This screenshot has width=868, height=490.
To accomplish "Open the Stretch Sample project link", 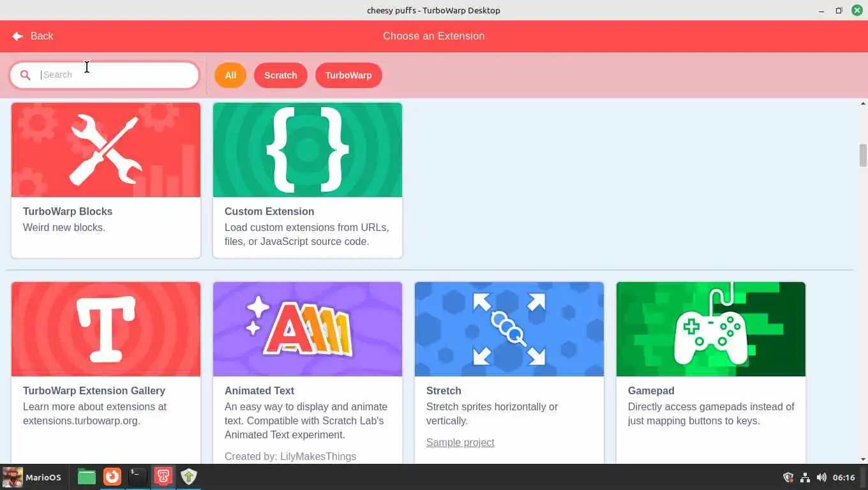I will (460, 442).
